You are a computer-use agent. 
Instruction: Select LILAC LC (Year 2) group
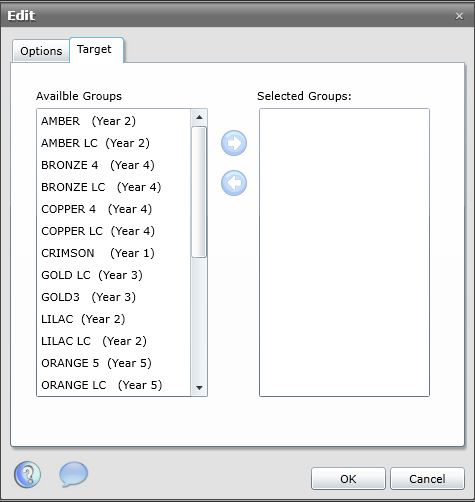[114, 341]
